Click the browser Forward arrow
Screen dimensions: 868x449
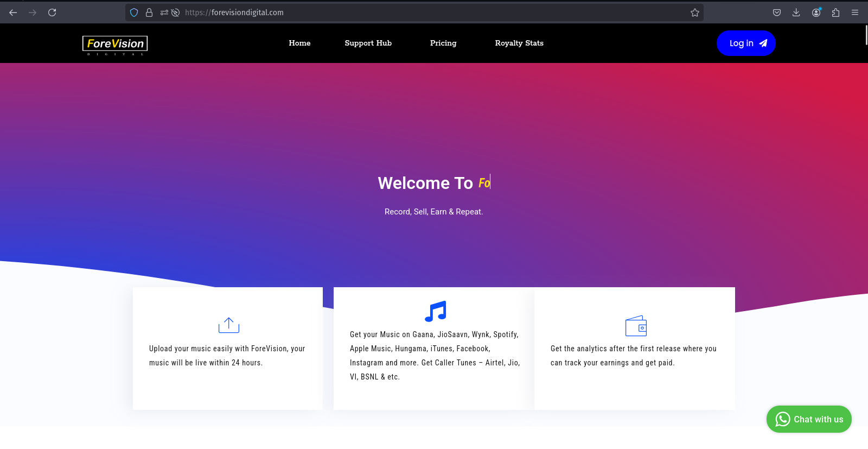pos(33,12)
